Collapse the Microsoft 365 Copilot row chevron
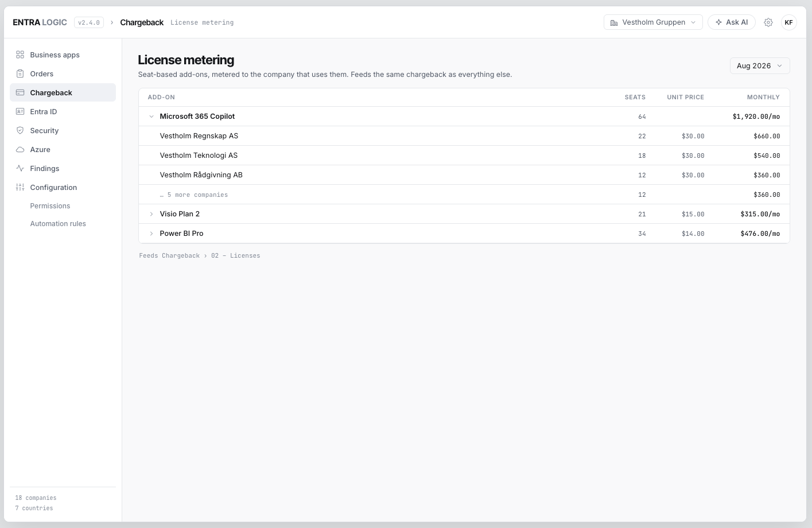The width and height of the screenshot is (812, 528). (x=151, y=117)
